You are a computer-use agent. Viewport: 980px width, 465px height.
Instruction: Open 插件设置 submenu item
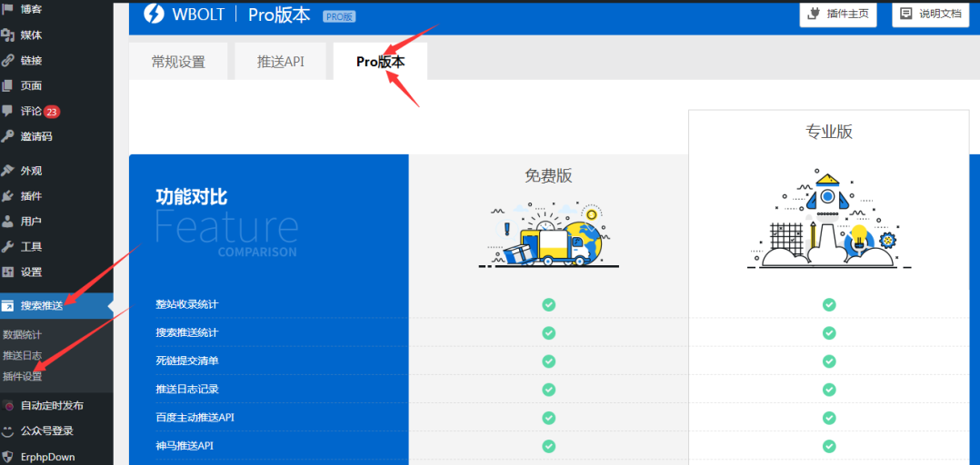coord(23,376)
